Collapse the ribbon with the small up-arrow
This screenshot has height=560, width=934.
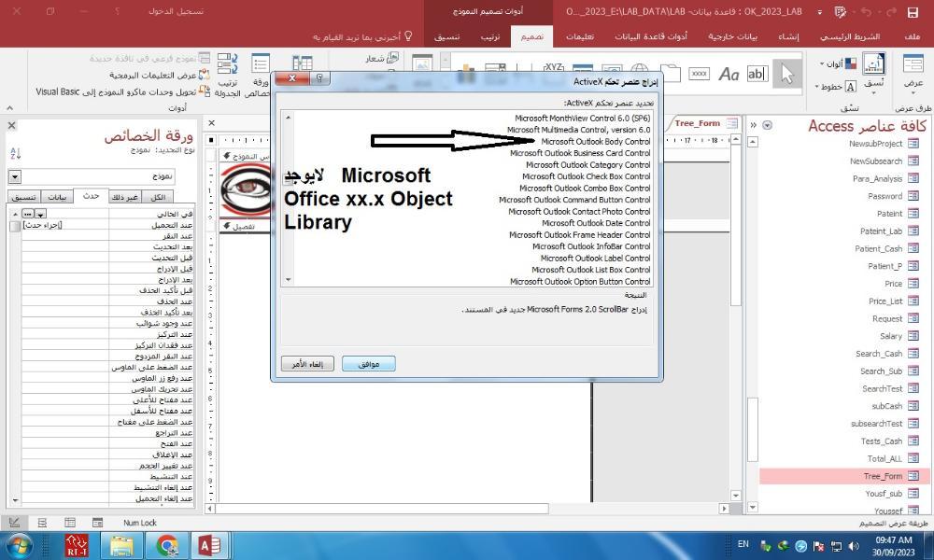pyautogui.click(x=10, y=107)
